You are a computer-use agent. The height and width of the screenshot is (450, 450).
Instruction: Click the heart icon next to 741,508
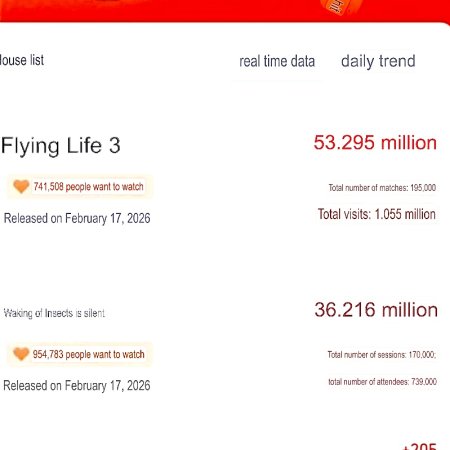[x=21, y=186]
